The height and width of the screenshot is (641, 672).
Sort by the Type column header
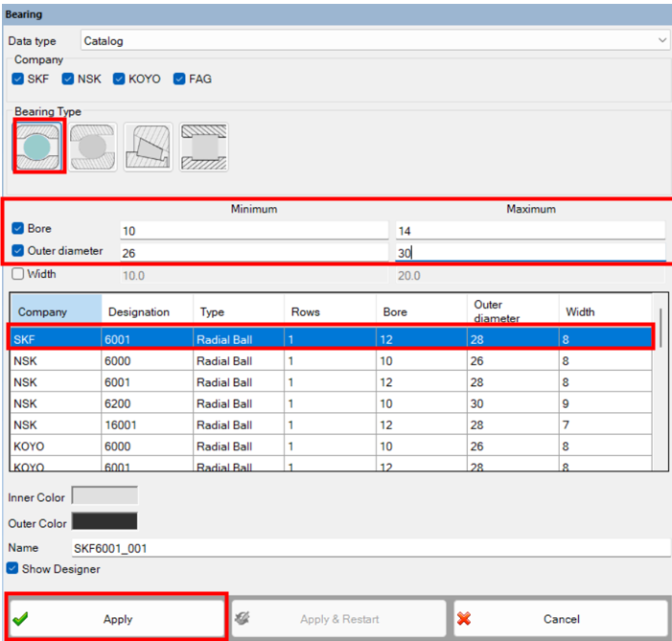239,311
